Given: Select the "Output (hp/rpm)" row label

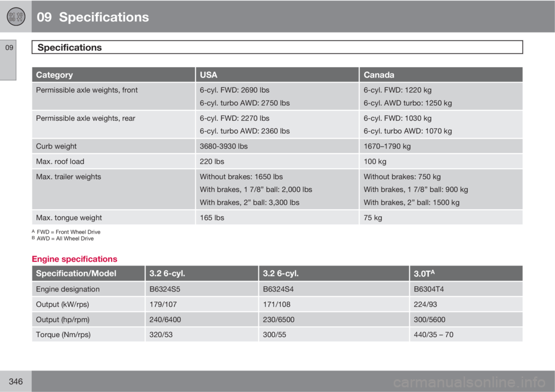Looking at the screenshot, I should pos(62,320).
